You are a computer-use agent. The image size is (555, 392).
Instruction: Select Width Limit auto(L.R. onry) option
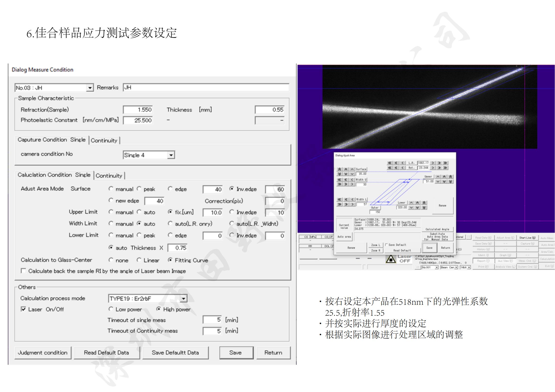(x=170, y=223)
